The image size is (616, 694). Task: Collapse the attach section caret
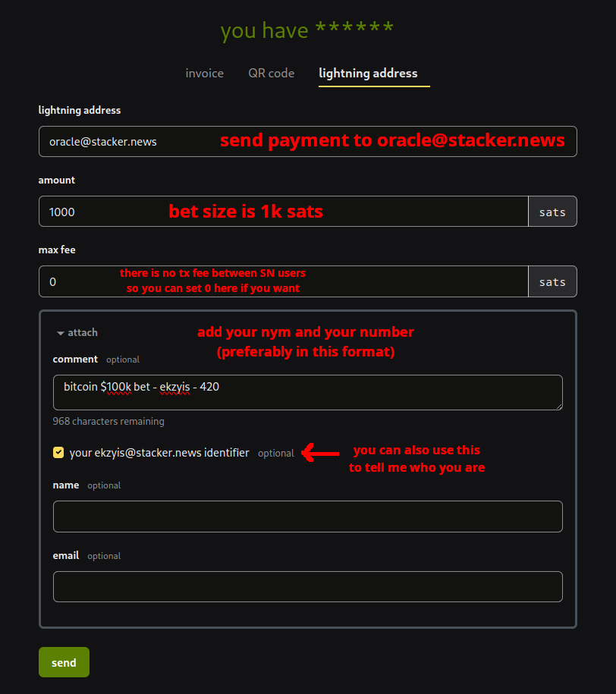point(61,333)
